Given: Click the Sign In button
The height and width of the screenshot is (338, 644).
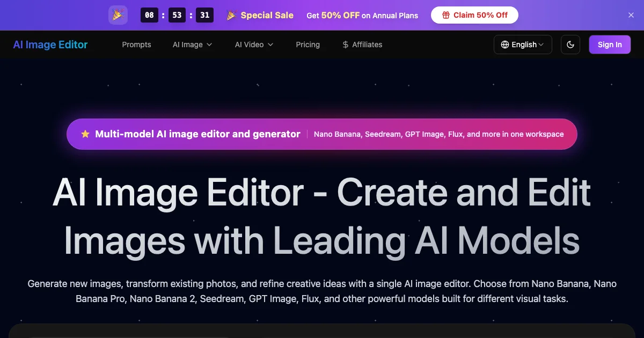Looking at the screenshot, I should pyautogui.click(x=610, y=45).
